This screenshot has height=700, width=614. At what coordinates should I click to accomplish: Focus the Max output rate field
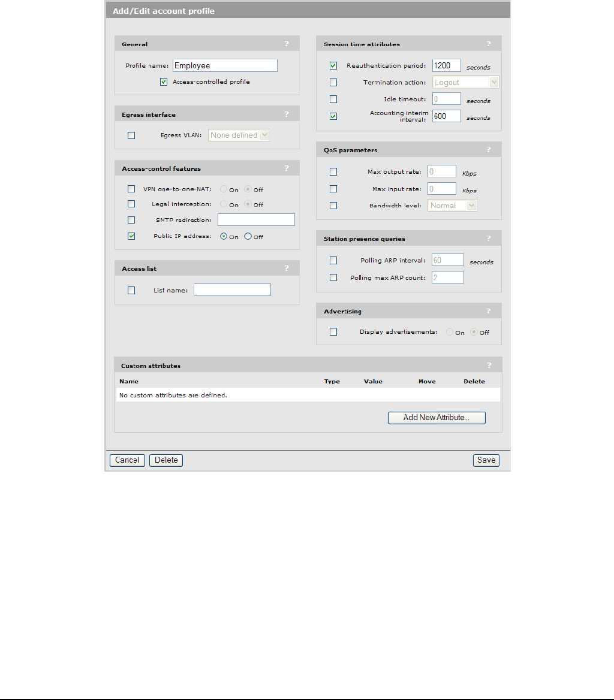(x=442, y=171)
